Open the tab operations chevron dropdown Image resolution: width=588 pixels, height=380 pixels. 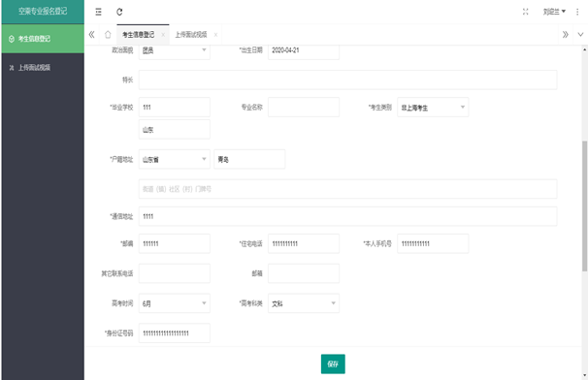(x=580, y=35)
